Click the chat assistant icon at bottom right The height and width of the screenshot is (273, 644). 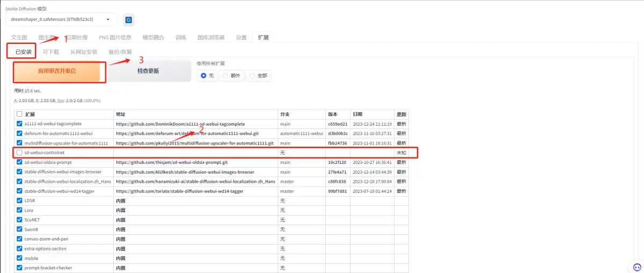point(636,267)
